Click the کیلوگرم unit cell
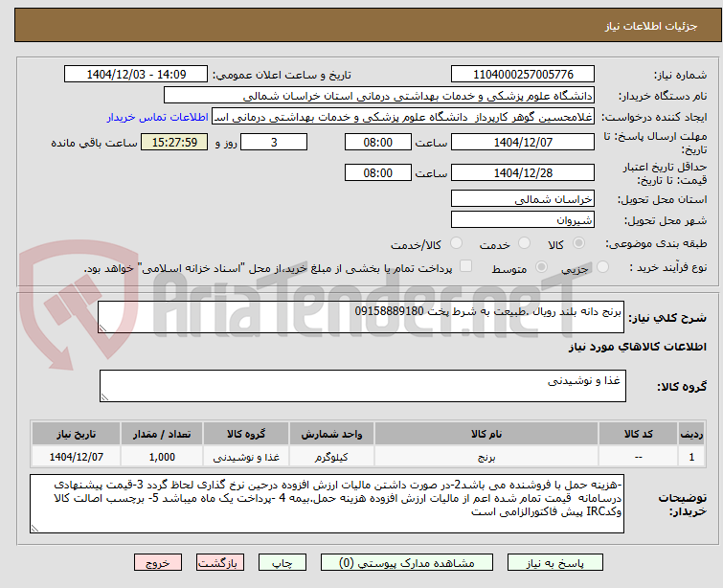The image size is (723, 588). click(331, 457)
